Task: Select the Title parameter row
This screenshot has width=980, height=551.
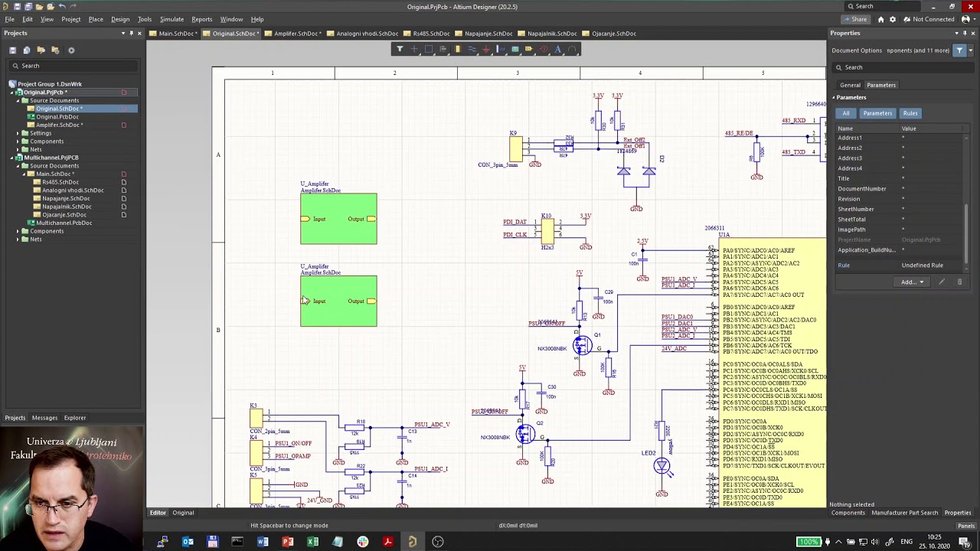Action: pyautogui.click(x=900, y=178)
